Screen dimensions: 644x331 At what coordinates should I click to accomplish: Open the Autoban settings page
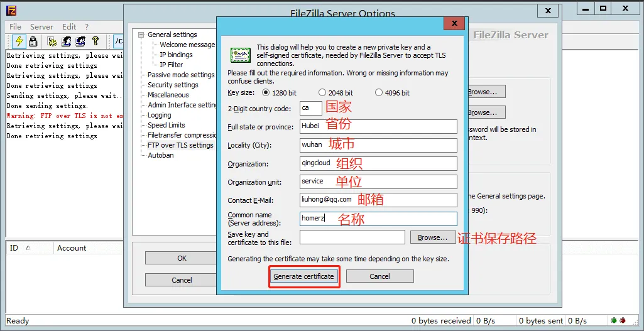pyautogui.click(x=161, y=155)
